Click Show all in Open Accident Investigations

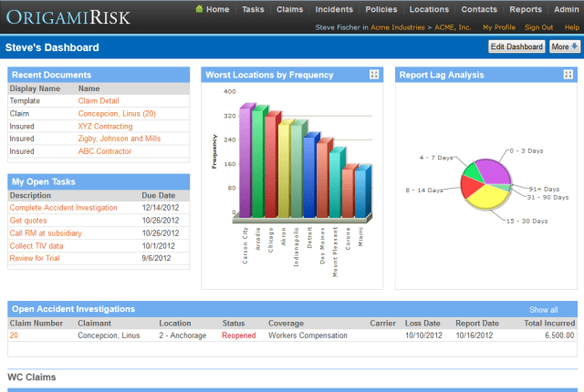[x=544, y=310]
